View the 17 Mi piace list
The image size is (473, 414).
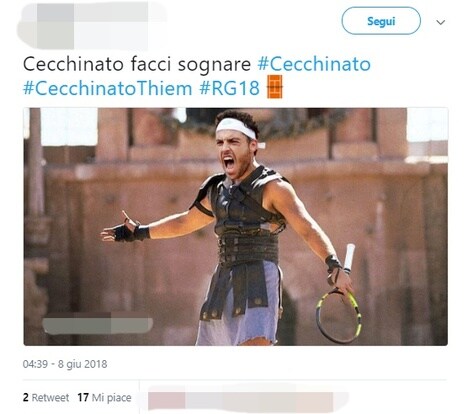pos(104,398)
